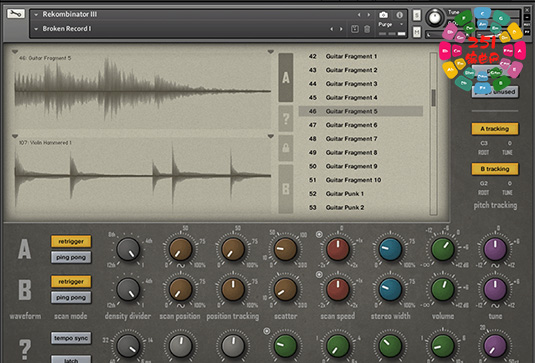
Task: Toggle ping pong for waveform B
Action: click(x=71, y=297)
